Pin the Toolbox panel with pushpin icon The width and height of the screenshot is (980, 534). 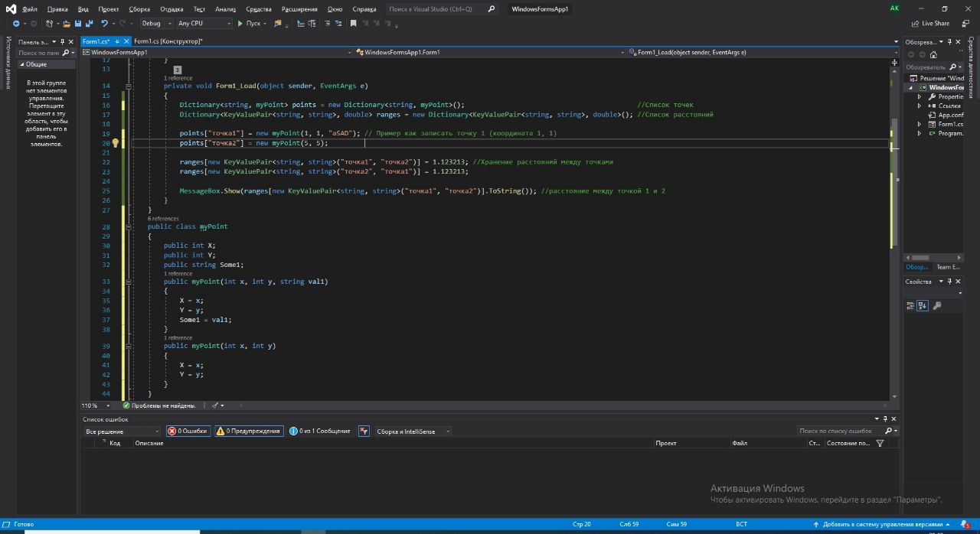(64, 42)
